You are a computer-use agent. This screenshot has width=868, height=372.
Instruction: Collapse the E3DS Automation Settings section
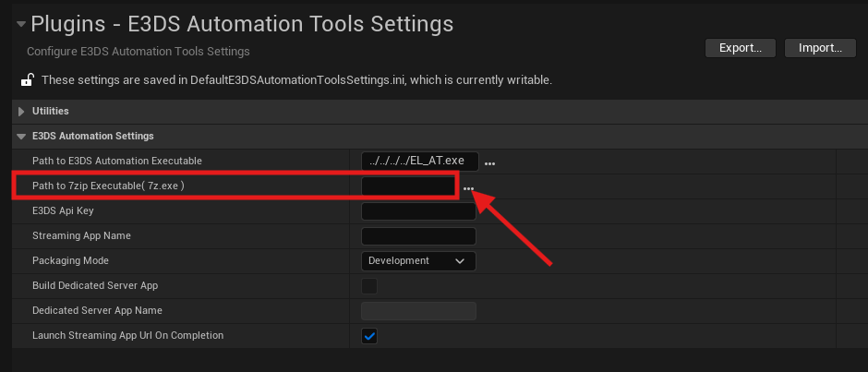click(21, 136)
